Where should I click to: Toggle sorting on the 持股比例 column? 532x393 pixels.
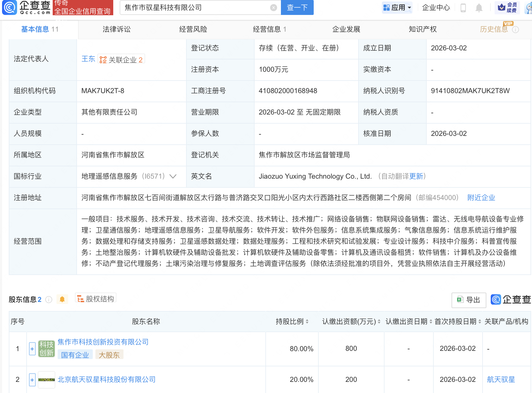[307, 321]
